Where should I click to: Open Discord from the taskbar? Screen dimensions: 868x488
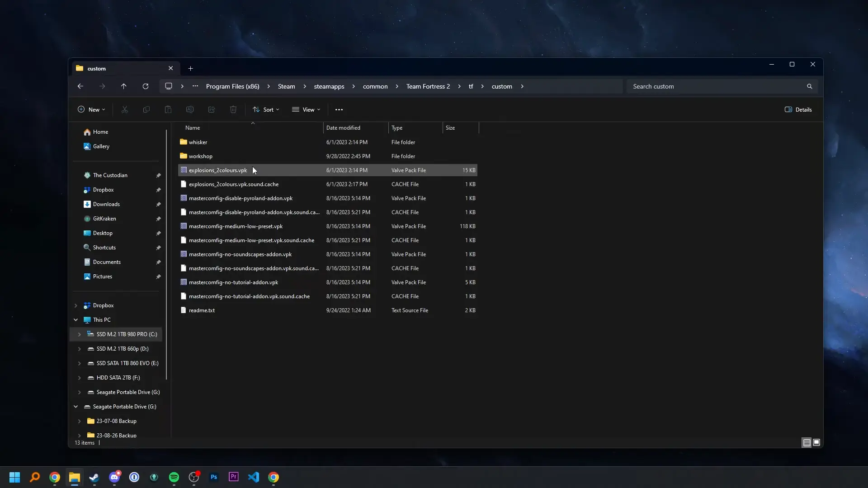[x=114, y=477]
